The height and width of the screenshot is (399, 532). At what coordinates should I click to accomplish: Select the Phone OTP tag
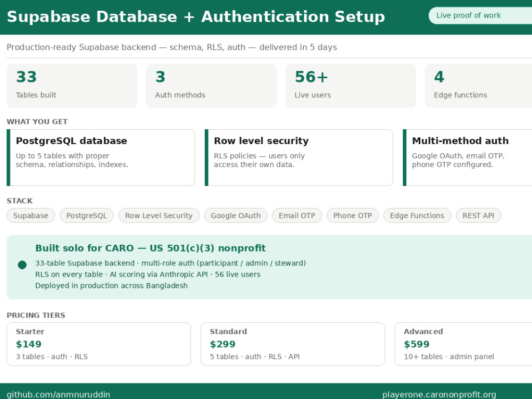(353, 215)
